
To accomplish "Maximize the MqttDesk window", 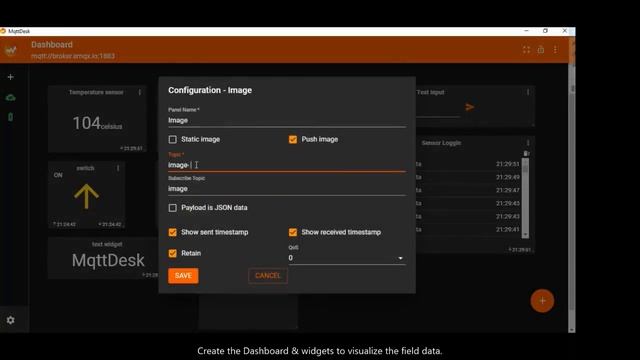I will tap(545, 31).
